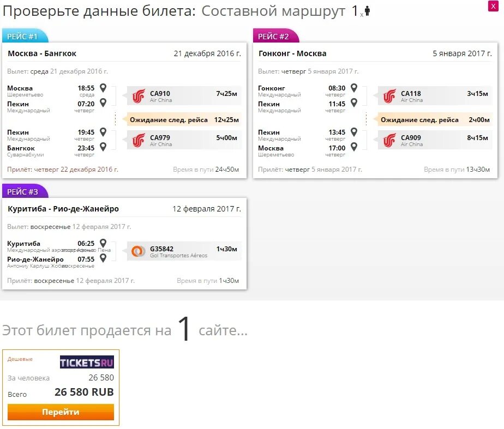504x429 pixels.
Task: Click the Tickets.ru logo
Action: pos(87,362)
